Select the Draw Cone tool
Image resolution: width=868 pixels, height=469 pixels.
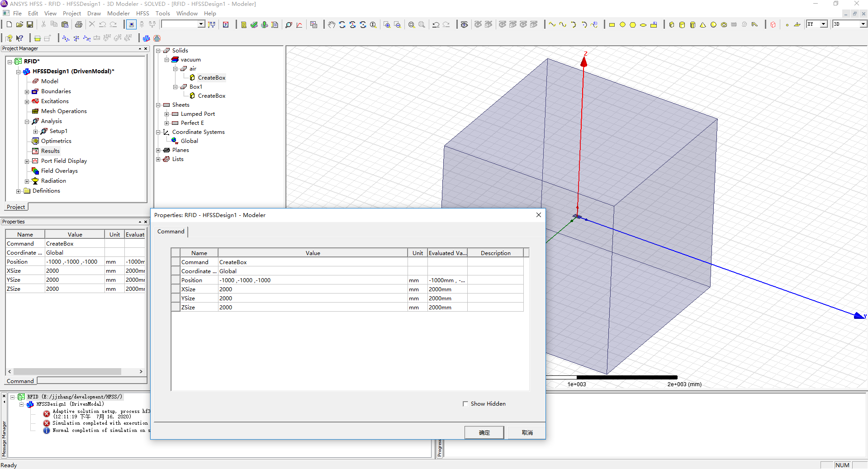coord(703,24)
